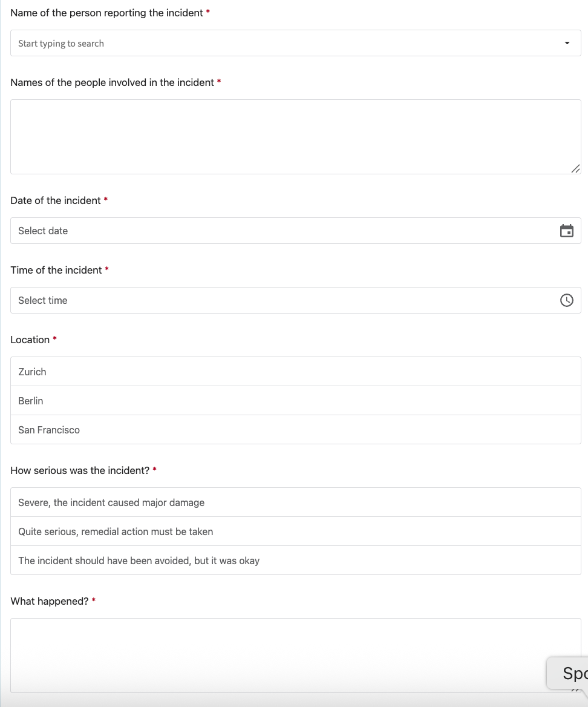This screenshot has height=707, width=588.
Task: Click the 'Time of the incident' label
Action: point(56,270)
